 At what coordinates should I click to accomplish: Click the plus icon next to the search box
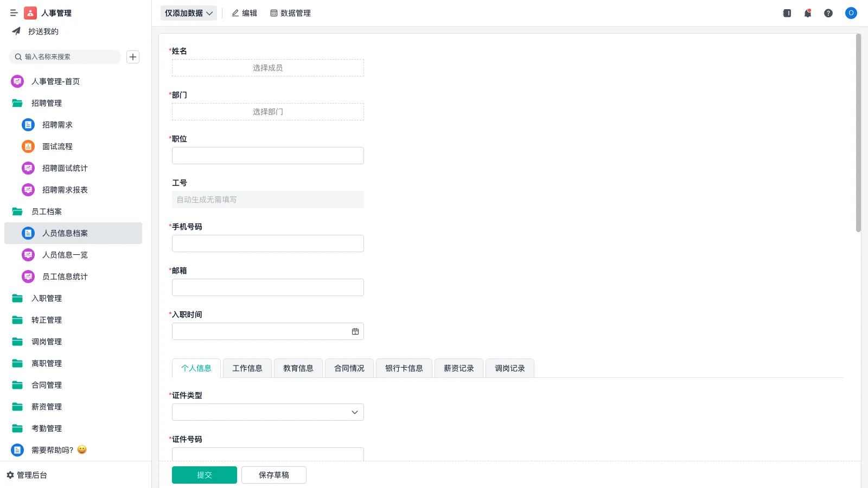pyautogui.click(x=133, y=56)
